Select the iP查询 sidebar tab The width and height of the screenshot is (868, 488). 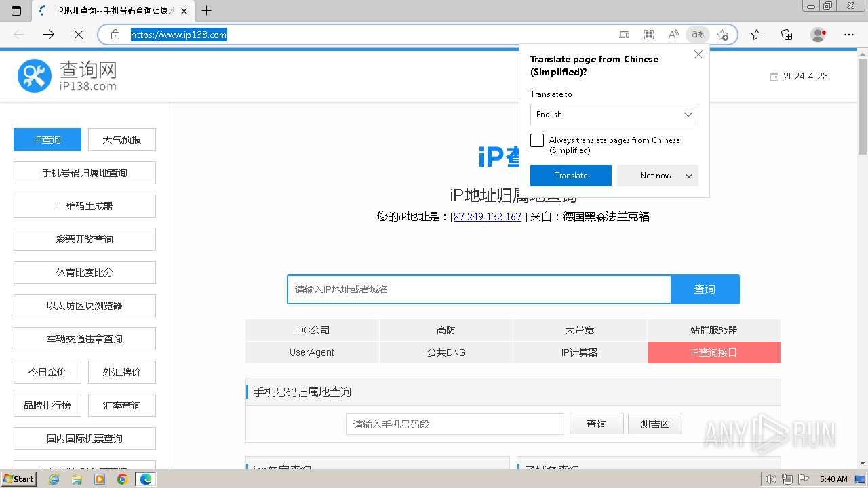click(x=47, y=140)
